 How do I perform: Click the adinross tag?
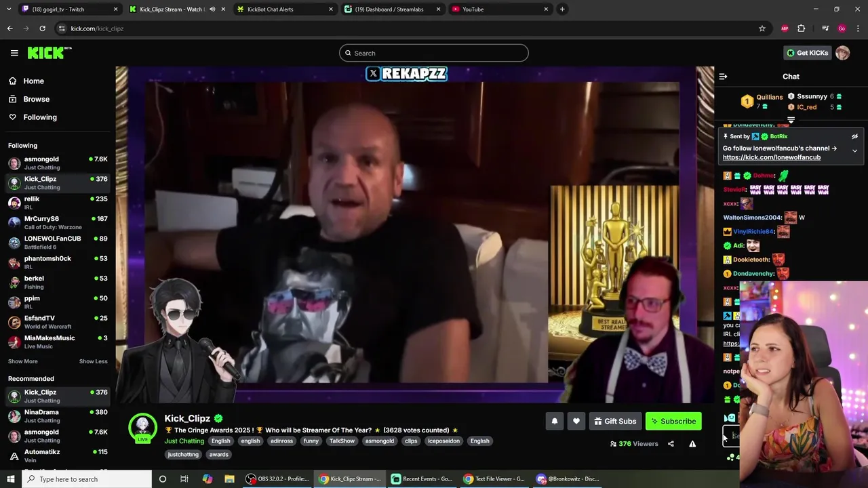(281, 441)
